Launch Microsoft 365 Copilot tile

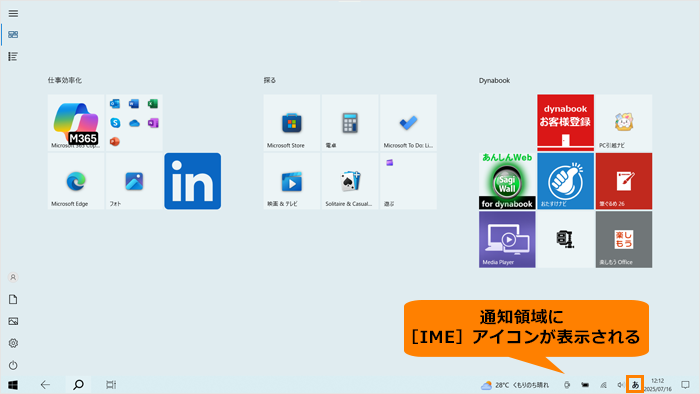[x=76, y=122]
